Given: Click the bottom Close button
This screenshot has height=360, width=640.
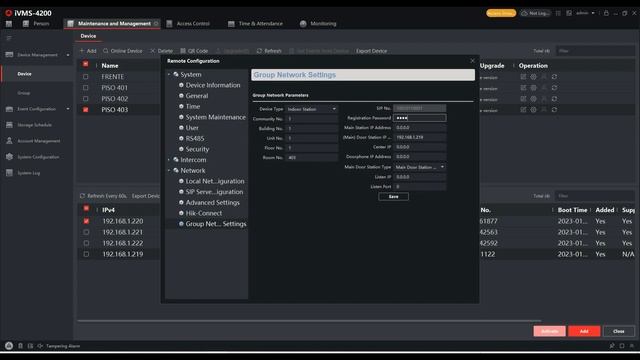Looking at the screenshot, I should click(x=619, y=331).
